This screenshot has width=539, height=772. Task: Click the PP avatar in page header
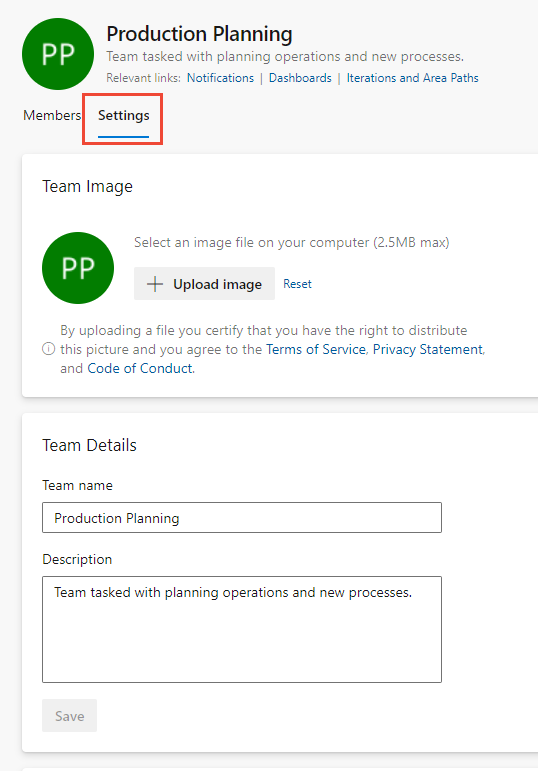point(58,54)
